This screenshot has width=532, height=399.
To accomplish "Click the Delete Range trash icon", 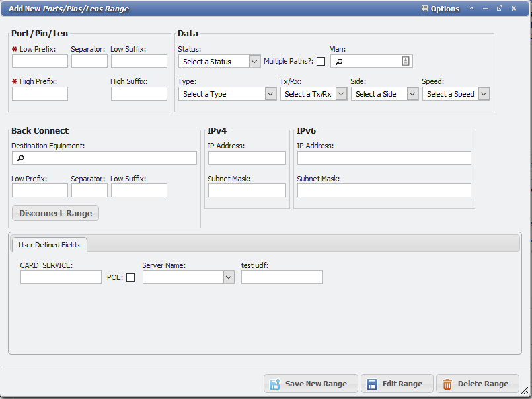I will [448, 384].
